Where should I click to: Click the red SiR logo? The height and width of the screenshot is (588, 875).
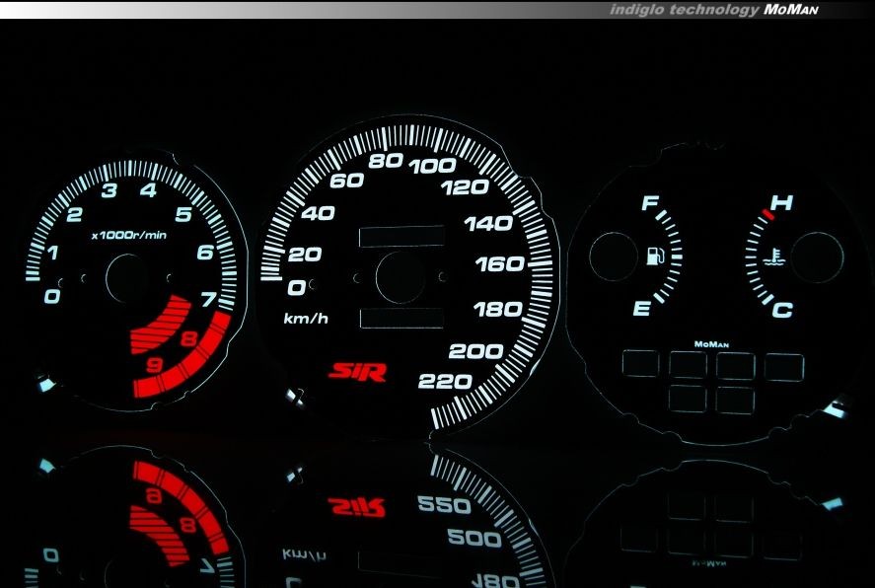357,372
